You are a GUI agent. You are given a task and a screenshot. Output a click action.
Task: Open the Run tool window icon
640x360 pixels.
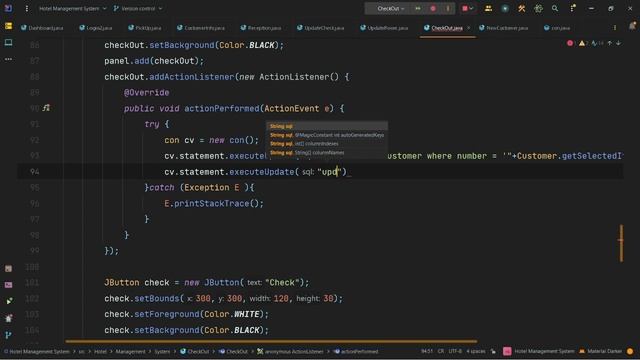pos(9,301)
